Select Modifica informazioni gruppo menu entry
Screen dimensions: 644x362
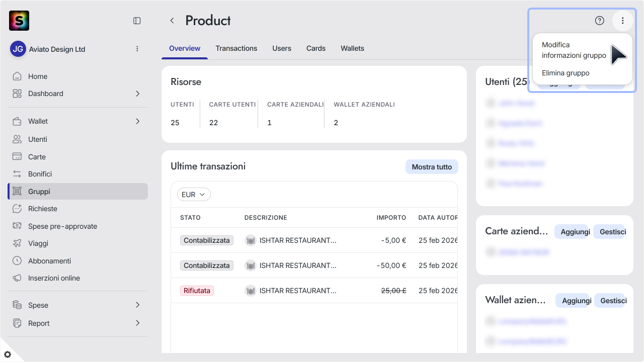pyautogui.click(x=574, y=50)
